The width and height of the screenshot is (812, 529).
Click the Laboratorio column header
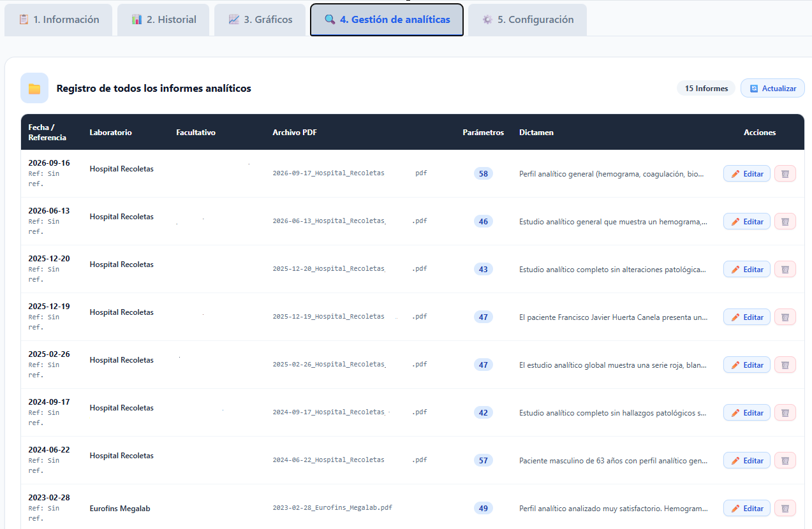point(110,133)
